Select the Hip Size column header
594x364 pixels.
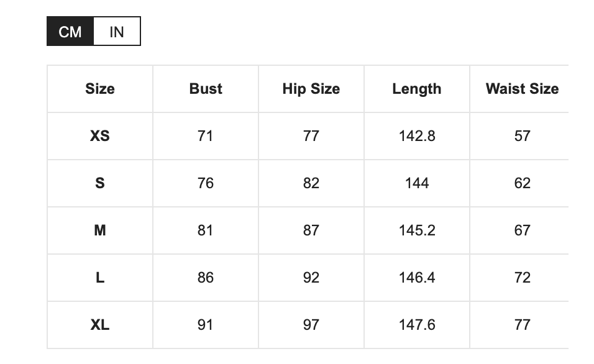point(311,89)
